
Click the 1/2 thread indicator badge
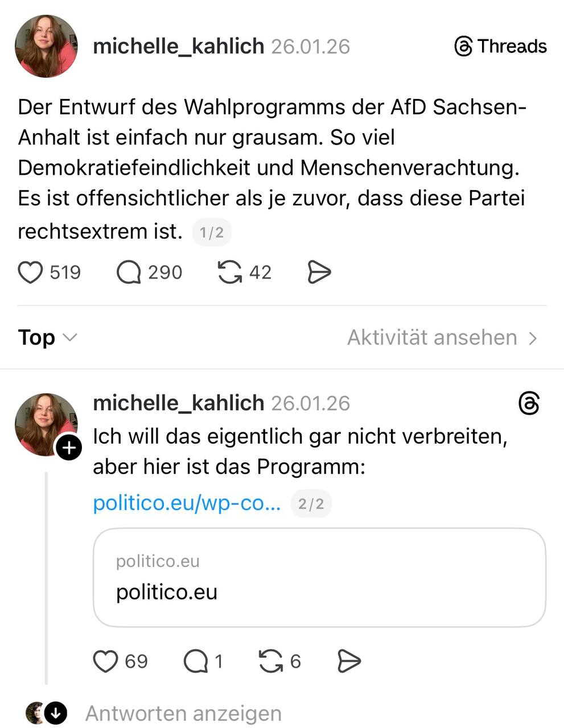coord(212,232)
